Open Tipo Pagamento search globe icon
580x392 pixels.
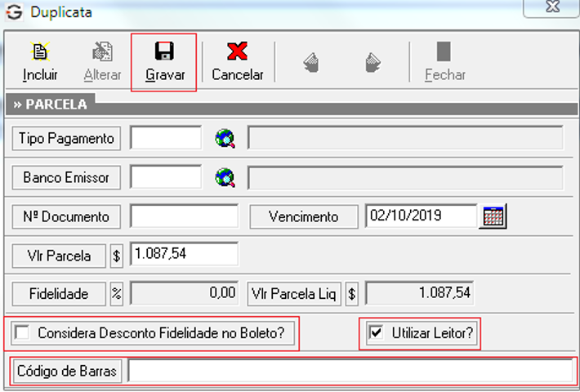[225, 139]
